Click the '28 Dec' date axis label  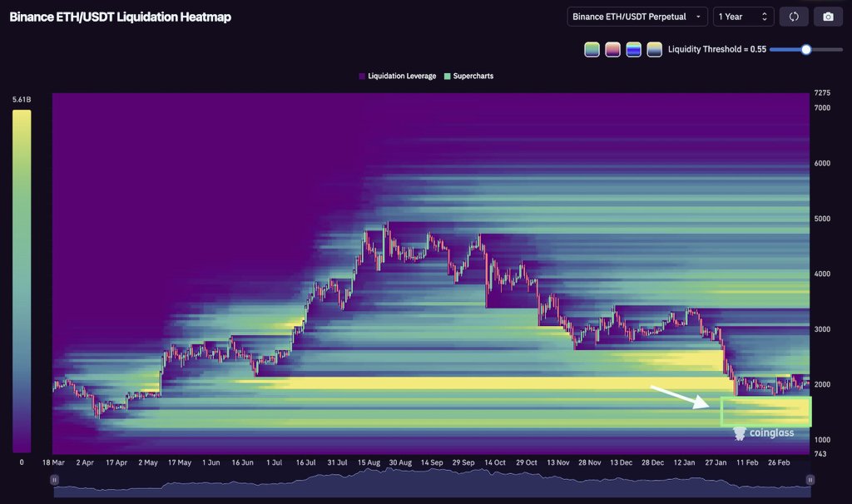click(x=652, y=462)
